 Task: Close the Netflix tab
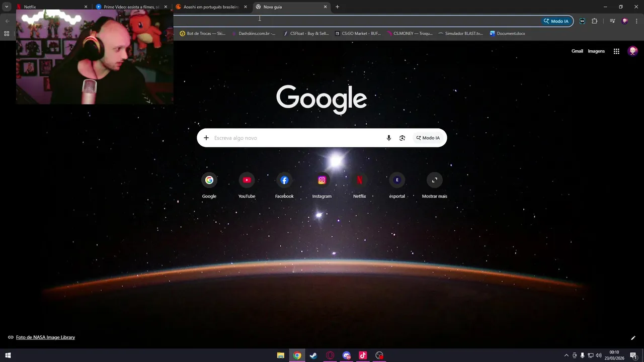(86, 7)
